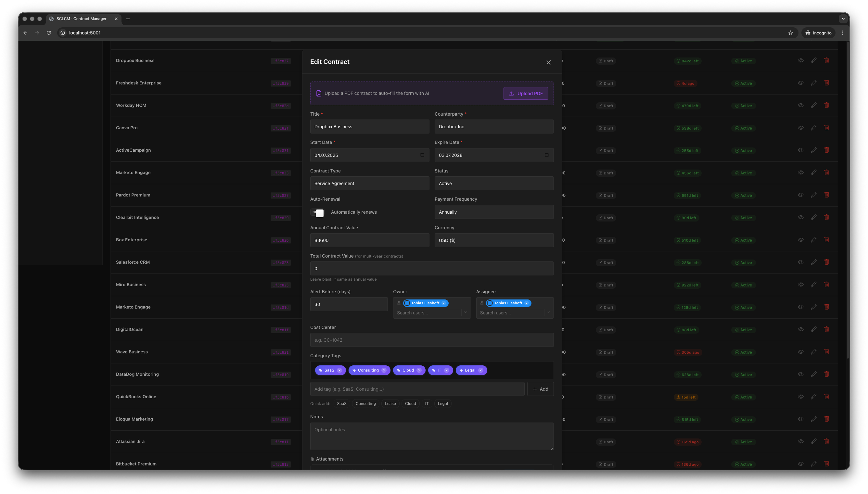
Task: Delete the Canva Pro contract via trash icon
Action: point(827,127)
